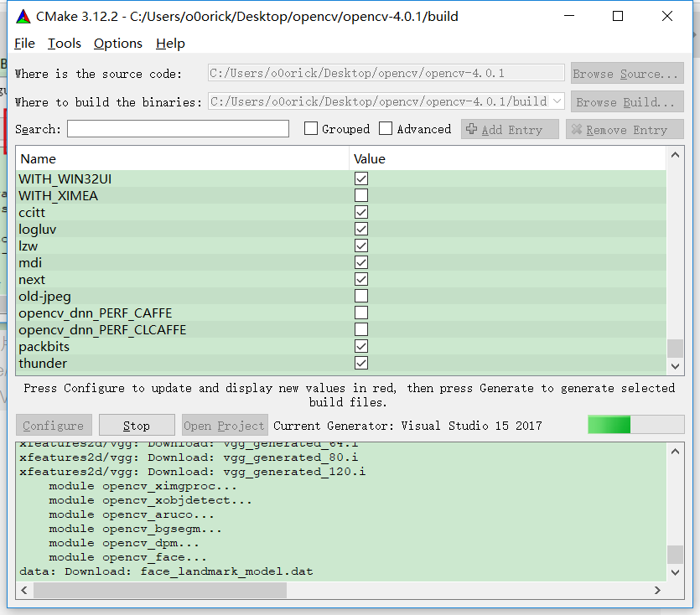Select the opencv_dnn_PERF_CAFFE entry name
Screen dimensions: 700x615
click(95, 313)
